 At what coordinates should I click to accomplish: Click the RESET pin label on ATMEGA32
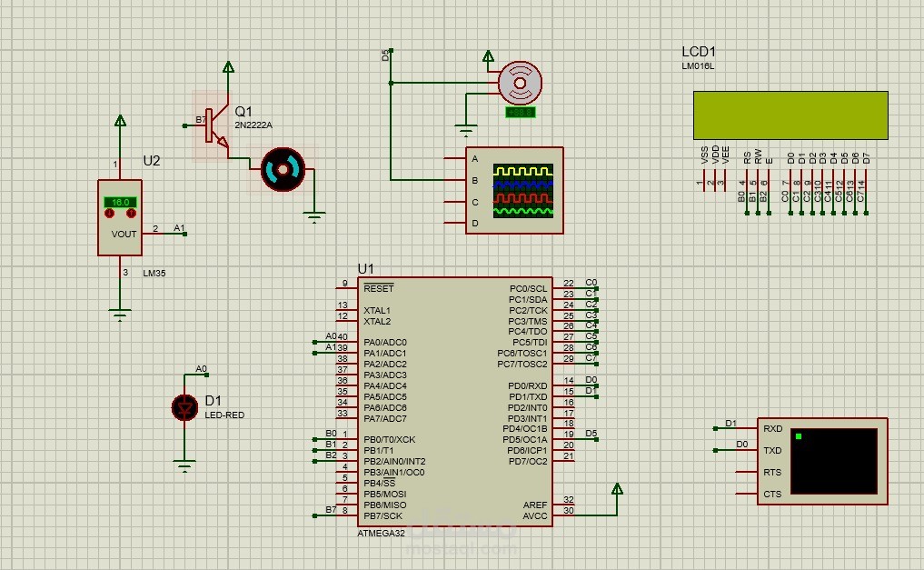coord(378,289)
